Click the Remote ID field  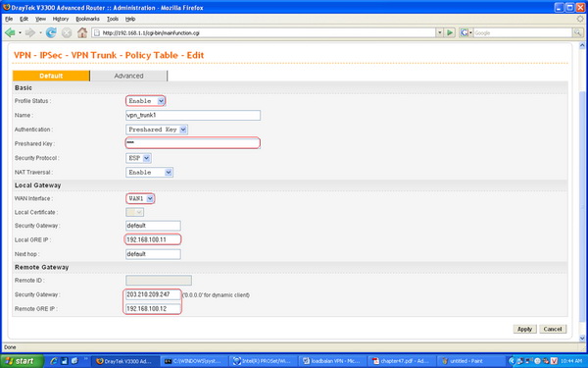(x=159, y=281)
